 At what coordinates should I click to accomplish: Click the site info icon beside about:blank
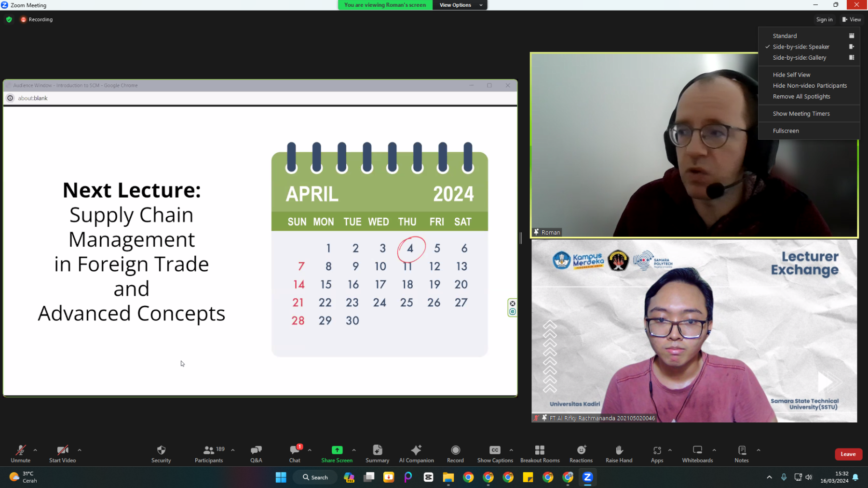pos(10,98)
